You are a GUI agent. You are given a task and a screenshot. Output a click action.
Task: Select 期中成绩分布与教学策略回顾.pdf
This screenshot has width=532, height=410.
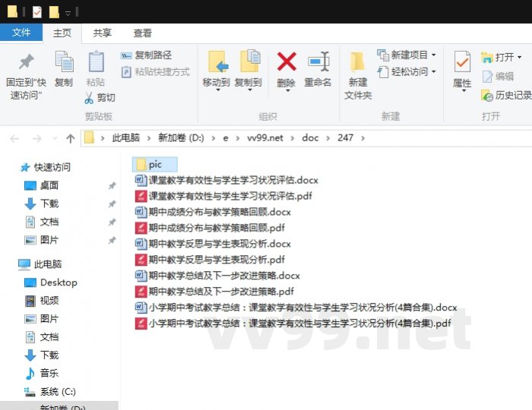(x=210, y=228)
